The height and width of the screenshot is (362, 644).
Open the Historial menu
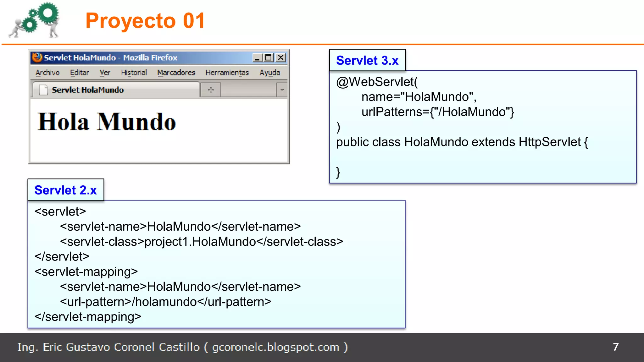134,73
